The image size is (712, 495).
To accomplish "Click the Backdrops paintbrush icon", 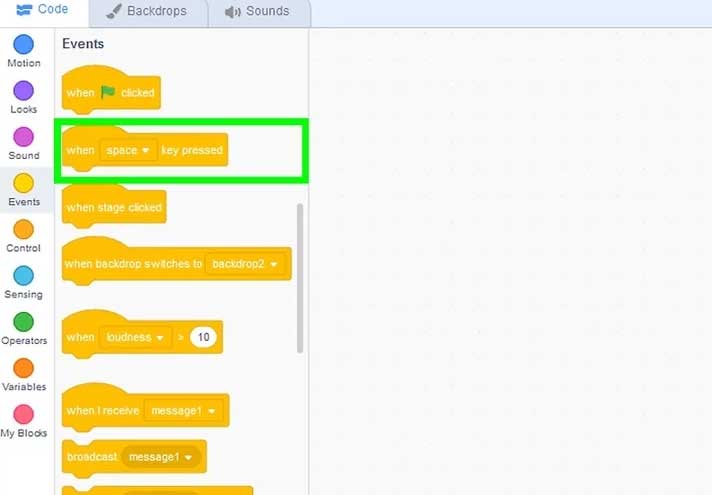I will tap(114, 11).
